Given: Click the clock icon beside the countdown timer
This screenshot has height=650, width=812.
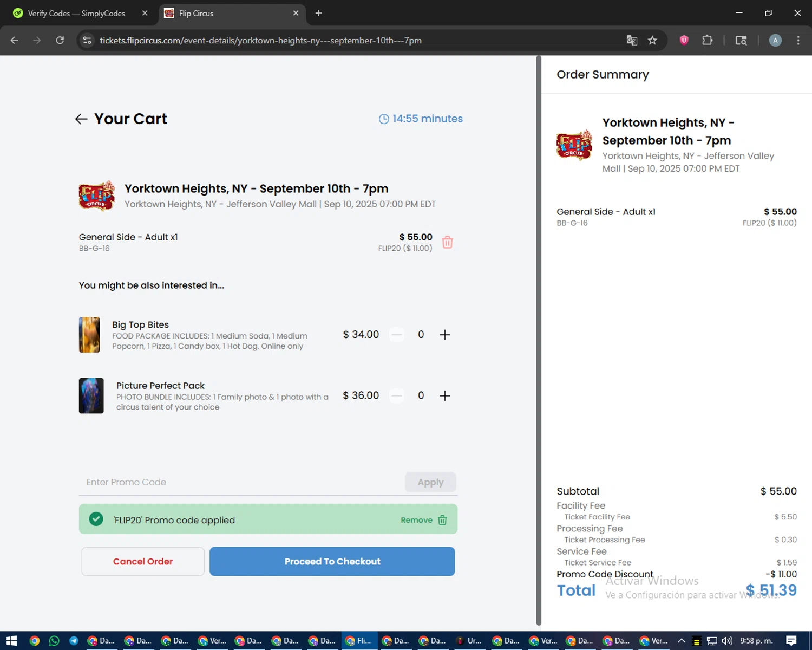Looking at the screenshot, I should [x=384, y=119].
